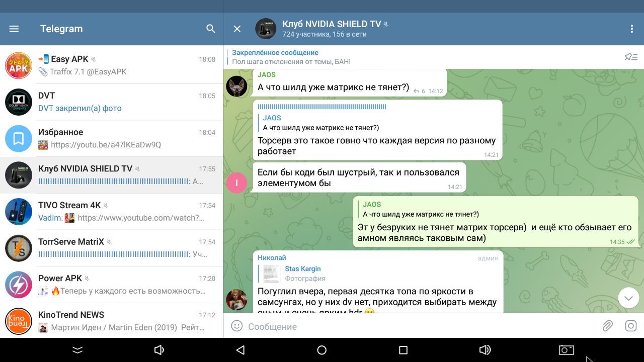Click the Николай sender name
This screenshot has width=644, height=362.
point(272,258)
